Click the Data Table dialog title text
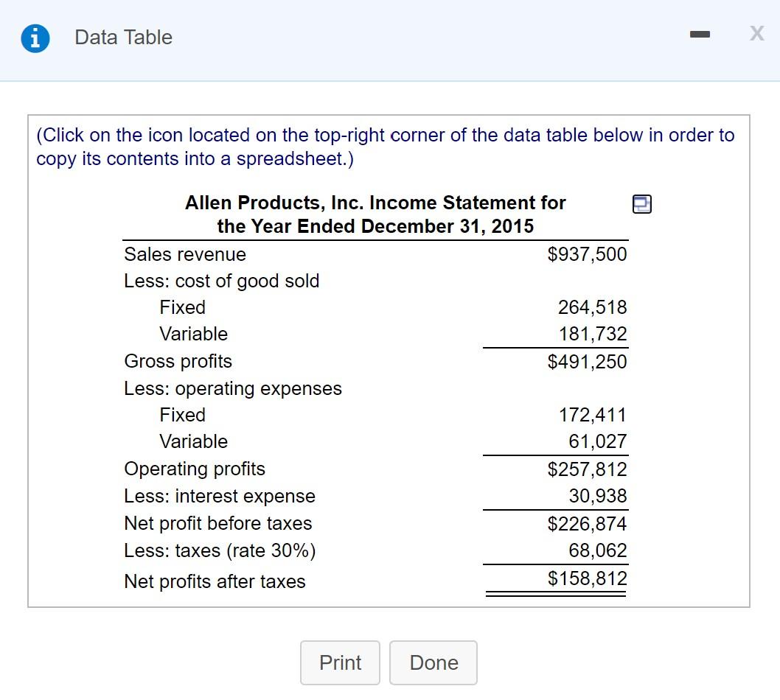 [123, 38]
